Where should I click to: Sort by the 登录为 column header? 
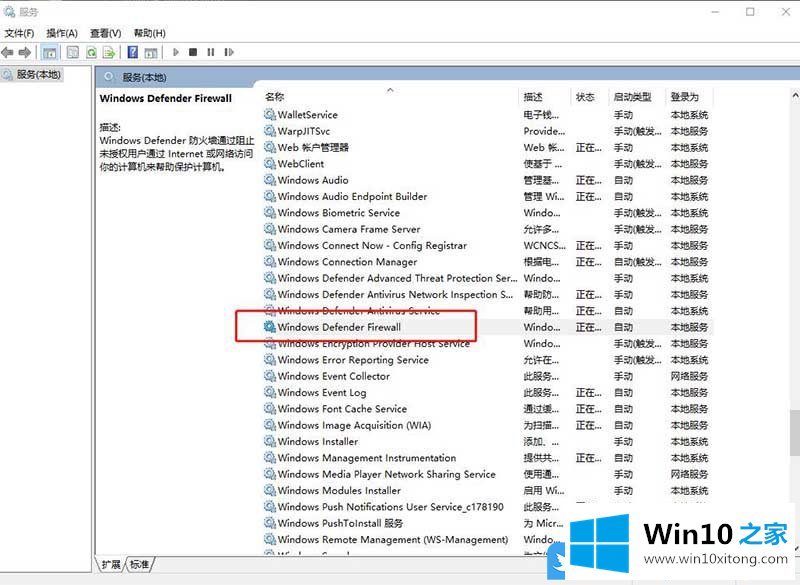[x=689, y=96]
